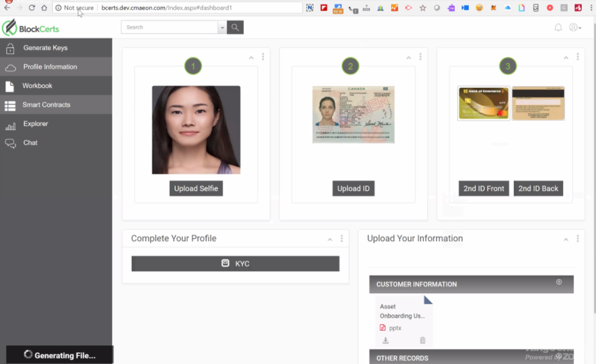Click the browser address bar URL
This screenshot has width=596, height=364.
(166, 8)
